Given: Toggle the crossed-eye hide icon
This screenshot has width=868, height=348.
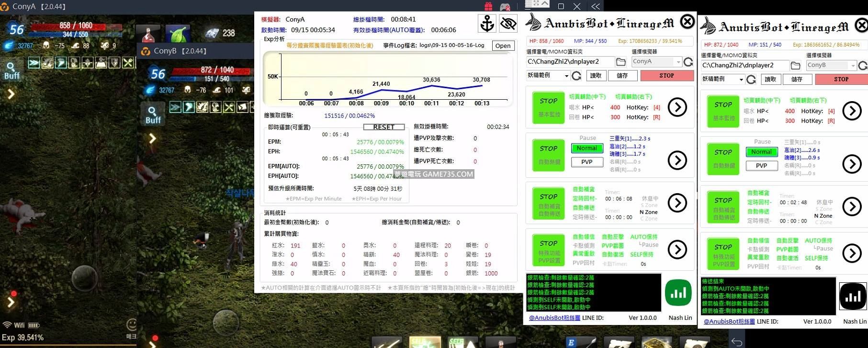Looking at the screenshot, I should (508, 23).
